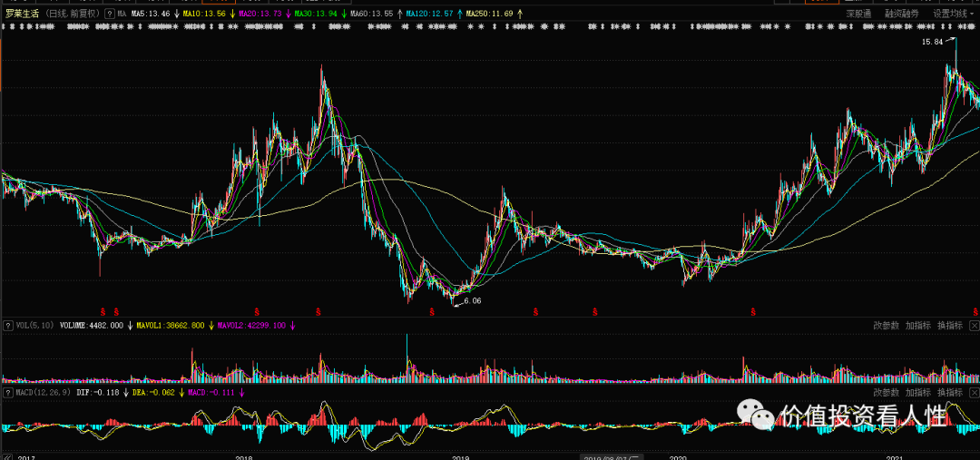The height and width of the screenshot is (460, 980).
Task: Select the cyan MA120:12.57 label
Action: (428, 13)
